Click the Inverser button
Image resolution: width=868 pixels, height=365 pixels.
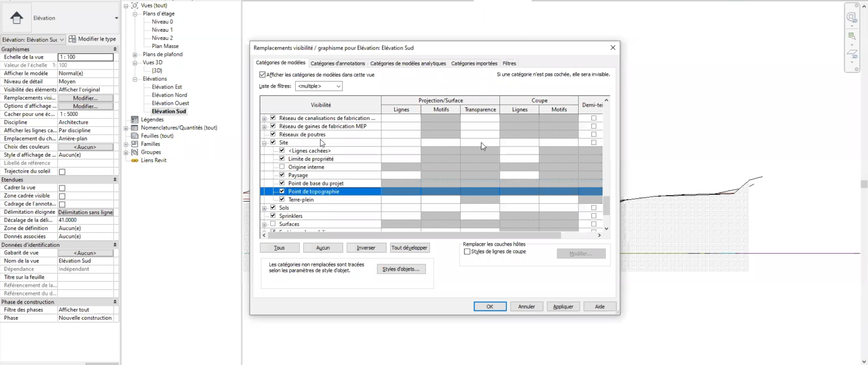(366, 248)
